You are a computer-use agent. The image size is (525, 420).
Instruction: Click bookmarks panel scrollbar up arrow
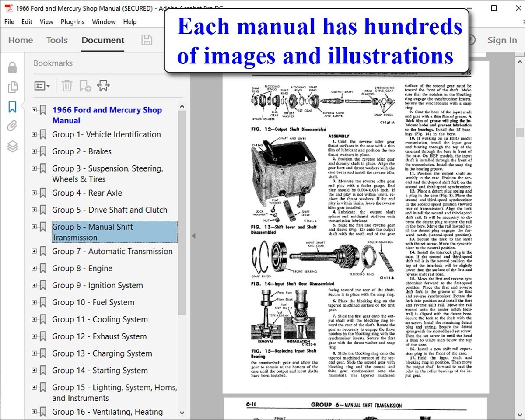click(x=182, y=106)
